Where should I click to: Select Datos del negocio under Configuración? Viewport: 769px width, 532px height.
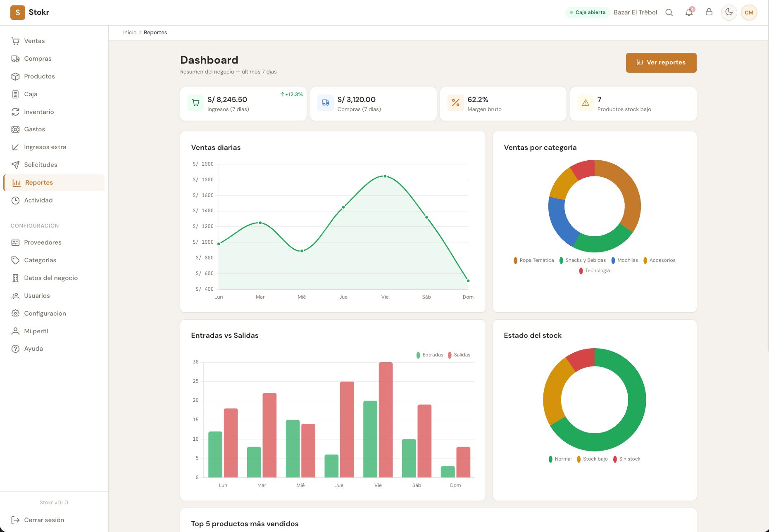pos(51,278)
